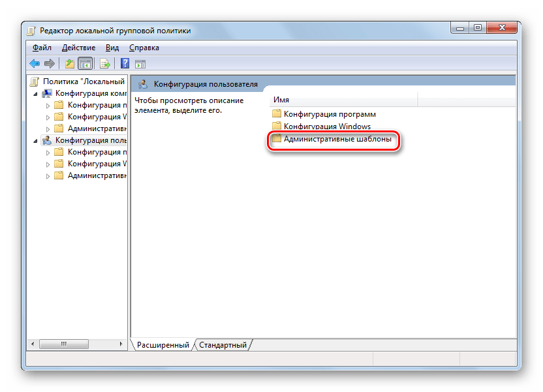Close the policy editor window
Image resolution: width=543 pixels, height=392 pixels.
click(x=502, y=27)
